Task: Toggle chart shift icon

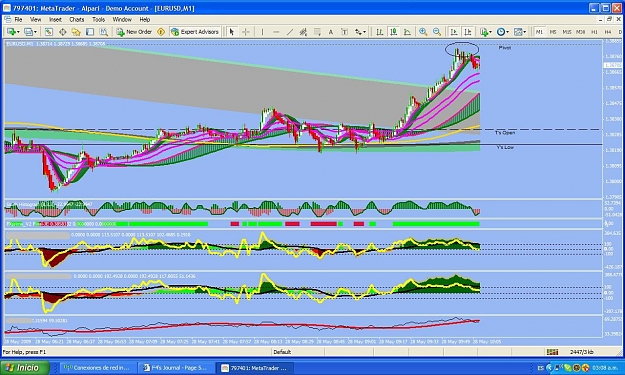Action: click(x=468, y=32)
